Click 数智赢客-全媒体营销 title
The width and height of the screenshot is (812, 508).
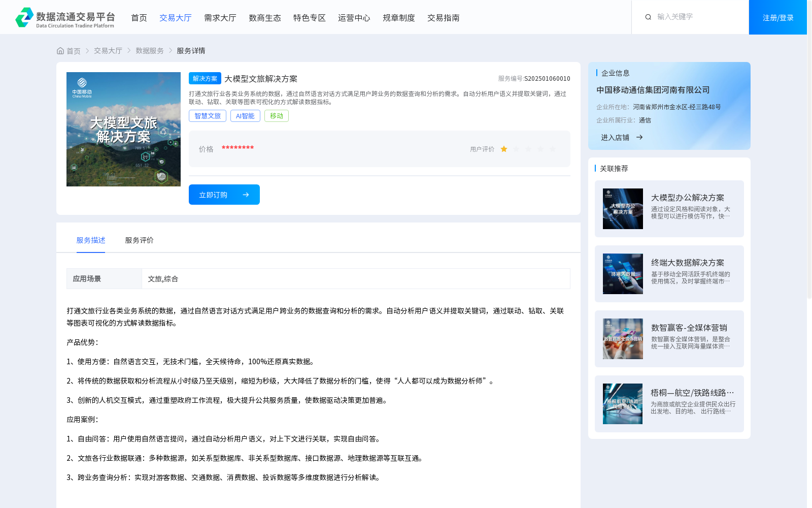point(689,328)
